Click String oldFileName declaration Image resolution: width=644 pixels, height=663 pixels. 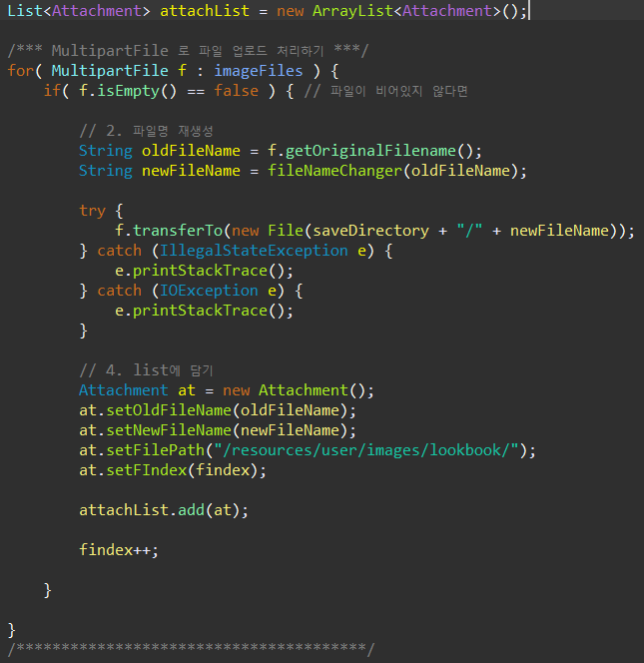[x=160, y=151]
